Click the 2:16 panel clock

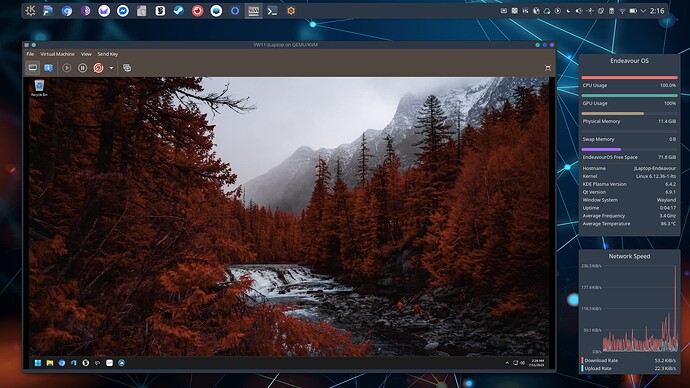coord(657,11)
